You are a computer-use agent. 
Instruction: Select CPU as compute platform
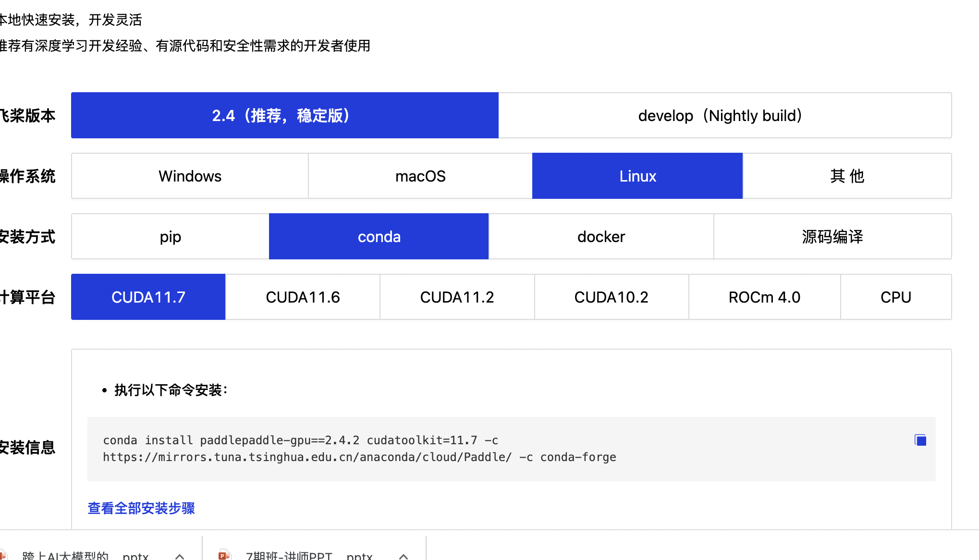coord(895,297)
